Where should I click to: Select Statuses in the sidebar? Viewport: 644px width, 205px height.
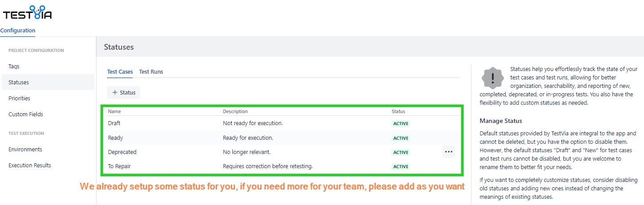[19, 83]
